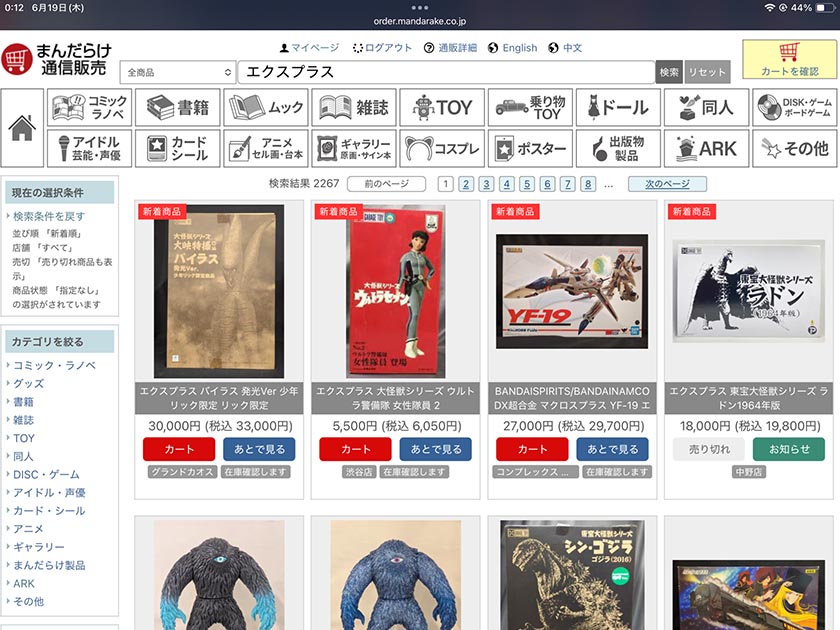Open 通販詳細 mail-order details link
Viewport: 840px width, 630px height.
(450, 48)
